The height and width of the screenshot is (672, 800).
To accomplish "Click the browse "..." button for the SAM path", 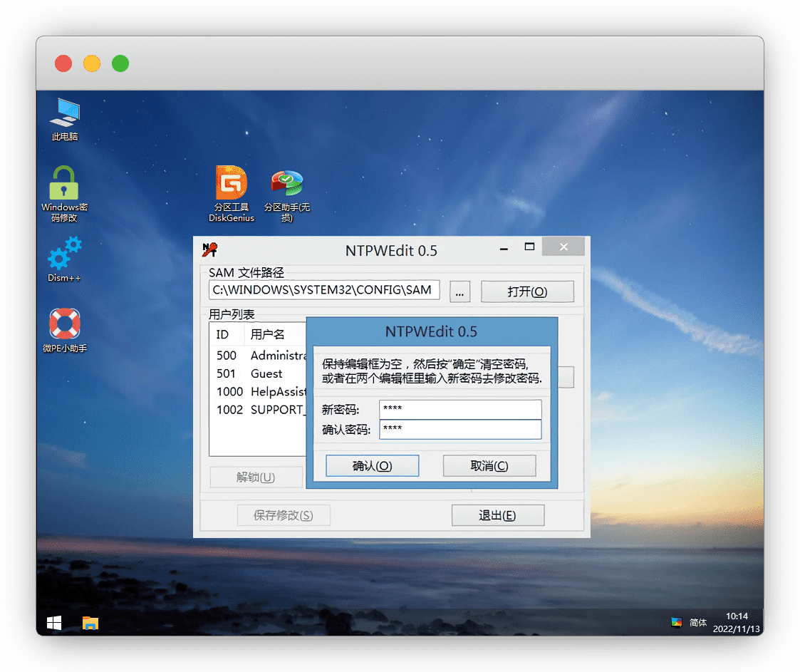I will [459, 291].
